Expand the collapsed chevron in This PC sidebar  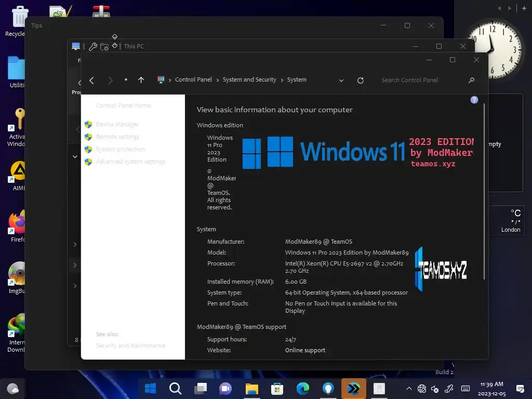tap(75, 157)
